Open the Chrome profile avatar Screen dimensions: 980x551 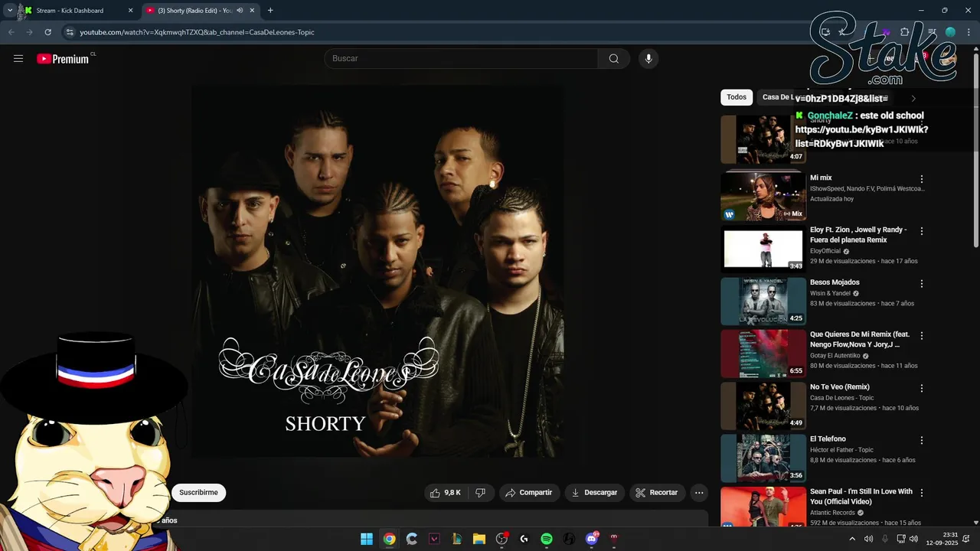pyautogui.click(x=950, y=32)
